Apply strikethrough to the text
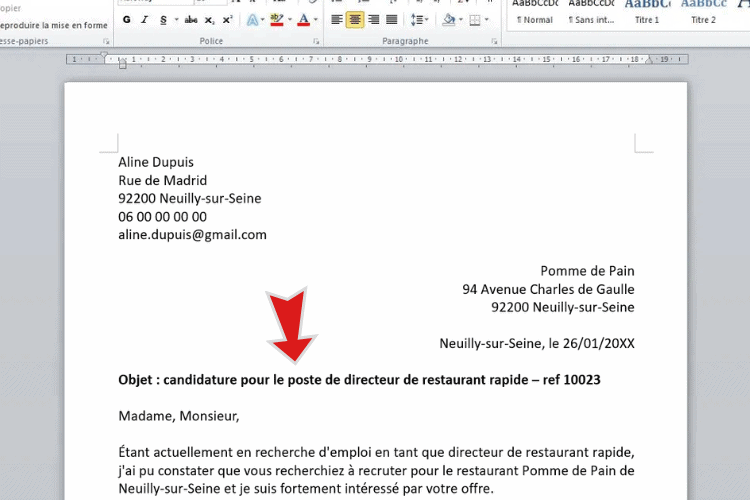 [x=190, y=20]
